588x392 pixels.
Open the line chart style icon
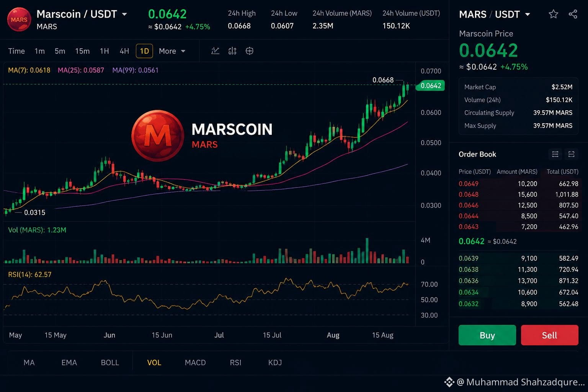[x=215, y=51]
